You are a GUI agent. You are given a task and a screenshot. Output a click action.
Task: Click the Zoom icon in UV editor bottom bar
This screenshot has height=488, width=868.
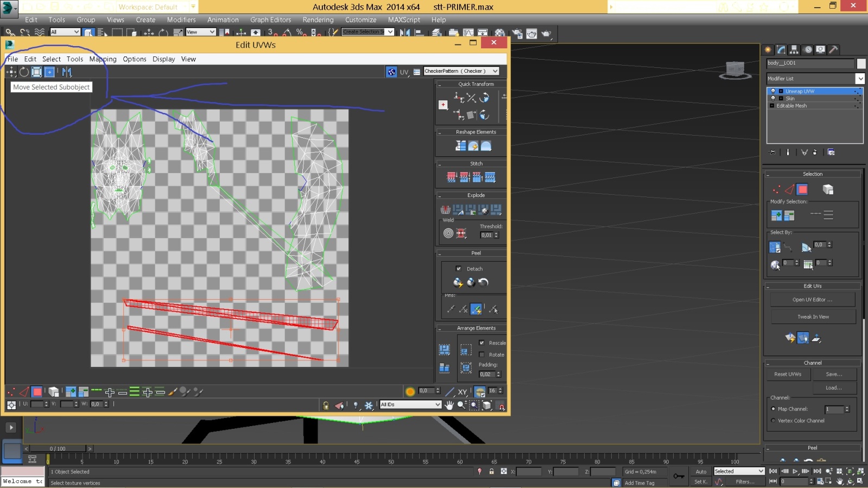461,405
